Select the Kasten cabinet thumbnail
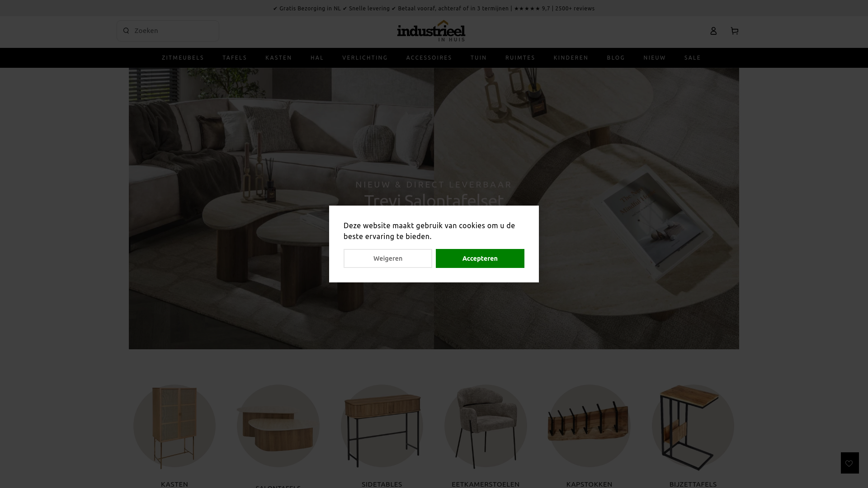The height and width of the screenshot is (488, 868). pyautogui.click(x=175, y=426)
